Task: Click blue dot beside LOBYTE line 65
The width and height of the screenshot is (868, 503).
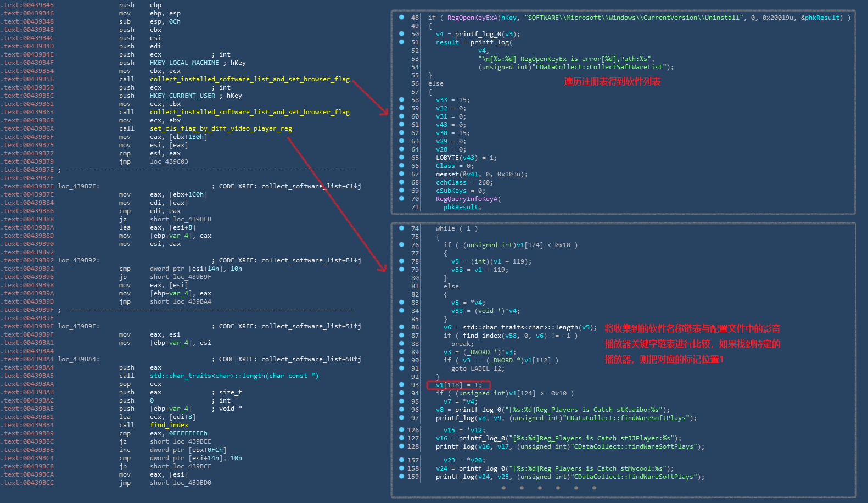Action: [401, 157]
